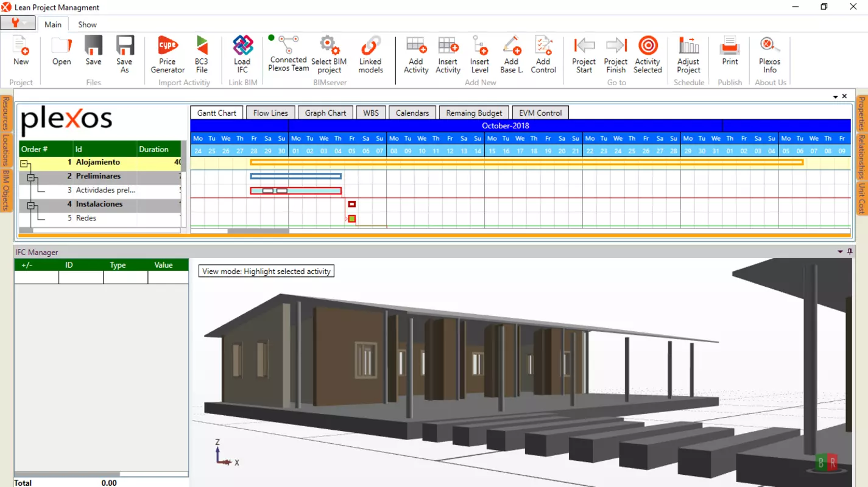Close the schedule panel
This screenshot has height=487, width=868.
click(x=844, y=96)
